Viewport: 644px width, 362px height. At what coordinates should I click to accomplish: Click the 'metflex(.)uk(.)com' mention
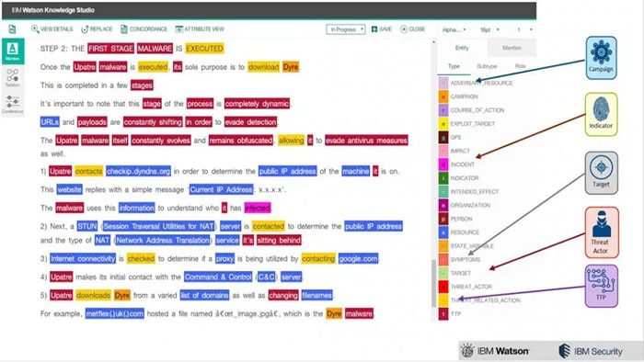[x=115, y=313]
